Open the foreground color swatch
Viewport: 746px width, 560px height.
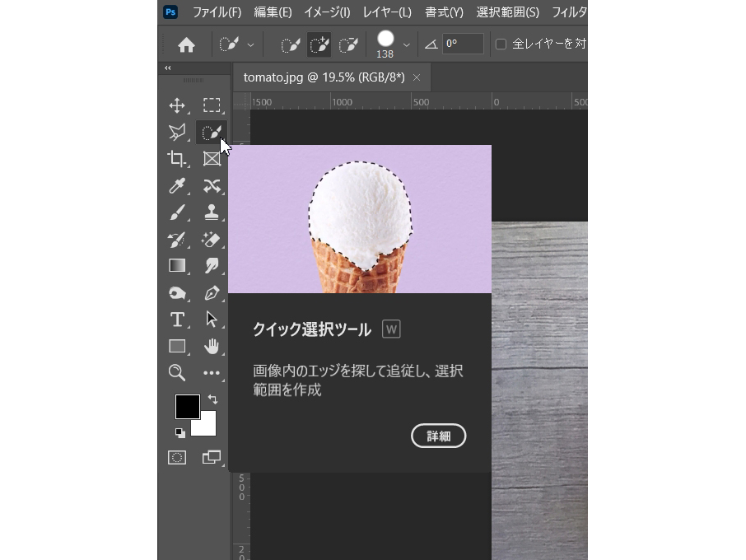(188, 407)
